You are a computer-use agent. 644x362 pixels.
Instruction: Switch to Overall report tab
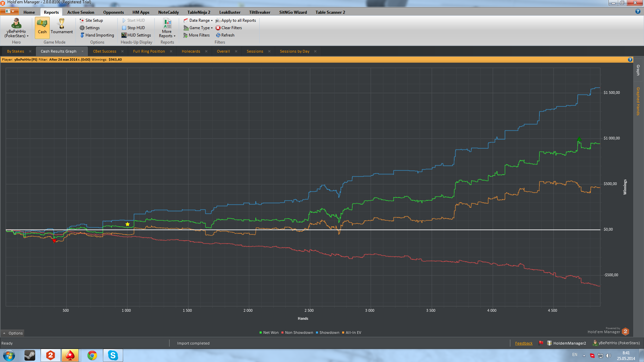(x=223, y=51)
